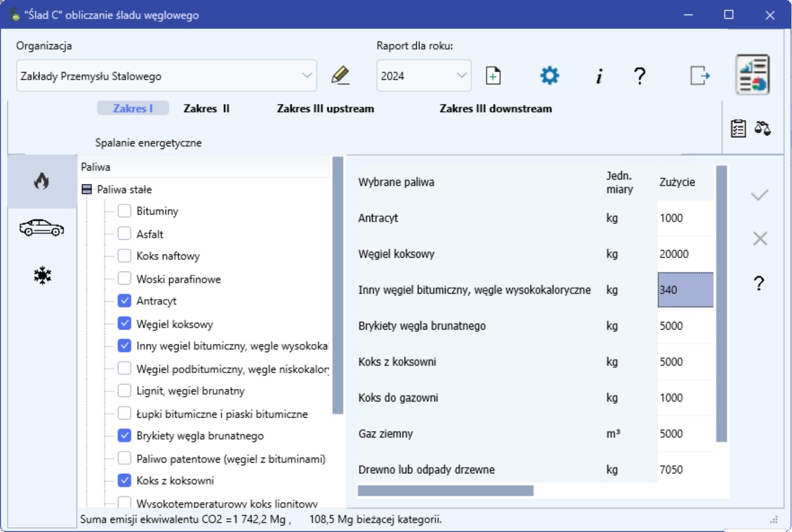Click the table horizontal scrollbar thumb
The height and width of the screenshot is (532, 792).
click(445, 490)
